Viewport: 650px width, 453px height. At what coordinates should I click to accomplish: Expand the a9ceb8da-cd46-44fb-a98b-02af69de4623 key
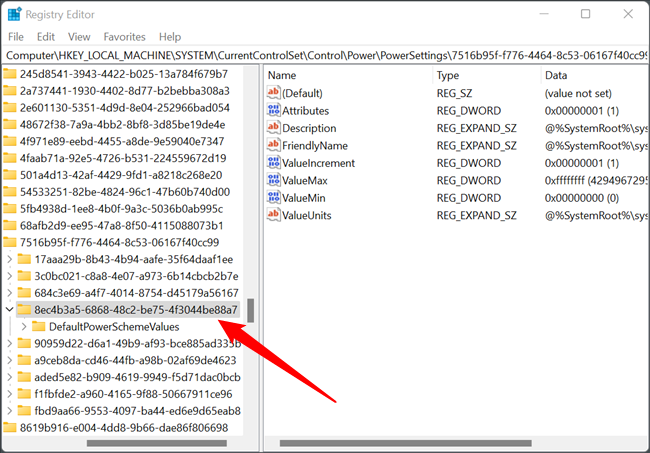coord(10,360)
